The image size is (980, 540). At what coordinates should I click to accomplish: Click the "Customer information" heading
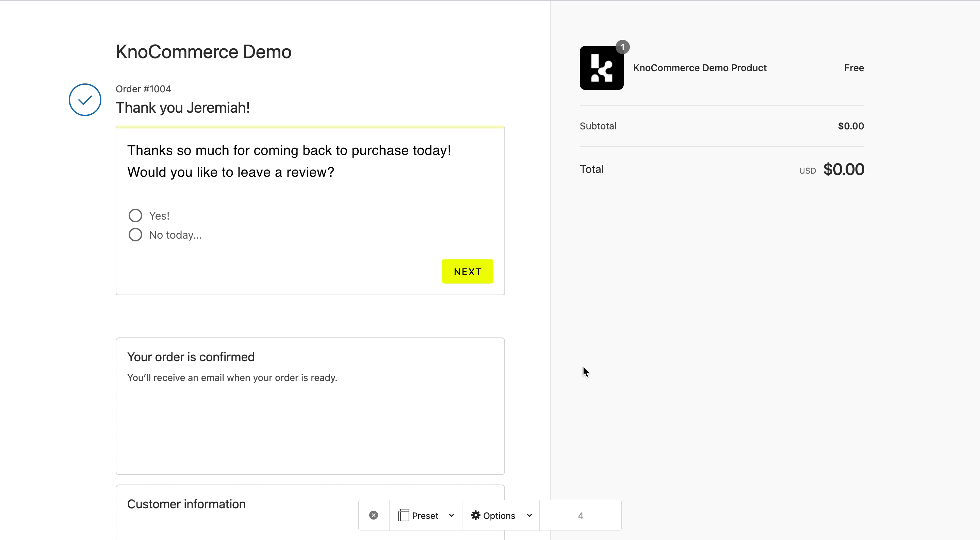point(186,504)
